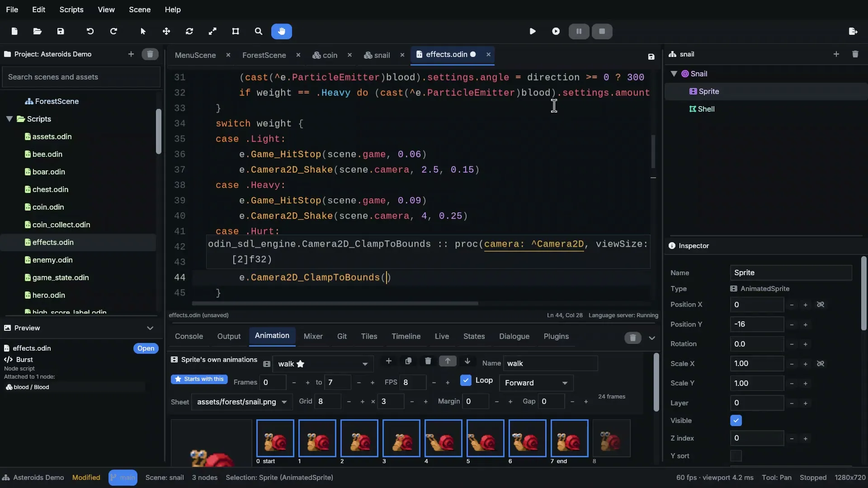Screen dimensions: 868x488
Task: Delete node using scene tree trash icon
Action: (x=855, y=54)
